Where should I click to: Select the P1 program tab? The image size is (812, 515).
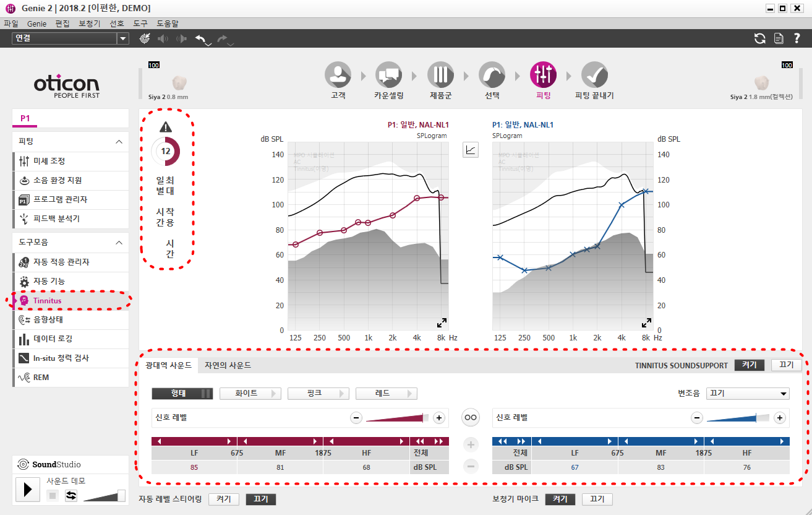[x=25, y=118]
